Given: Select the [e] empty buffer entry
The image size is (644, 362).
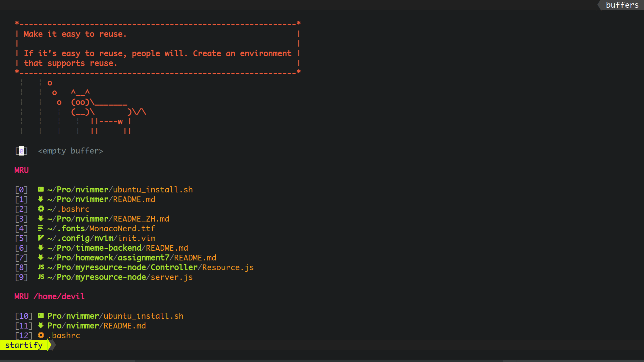Looking at the screenshot, I should coord(21,151).
